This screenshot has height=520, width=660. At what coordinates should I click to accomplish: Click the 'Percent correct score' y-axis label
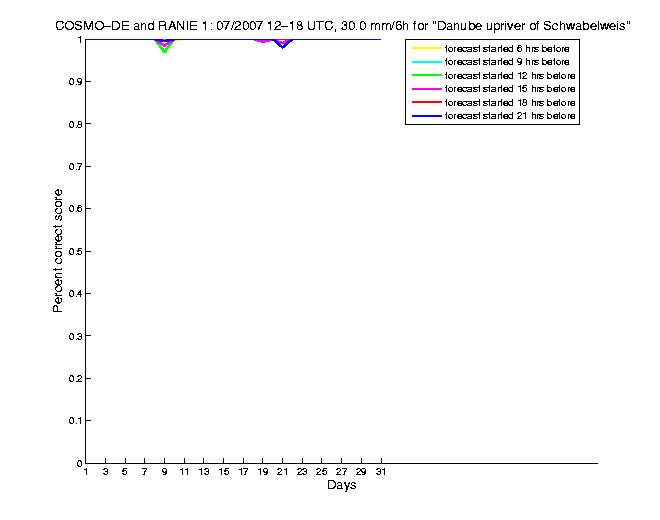59,251
